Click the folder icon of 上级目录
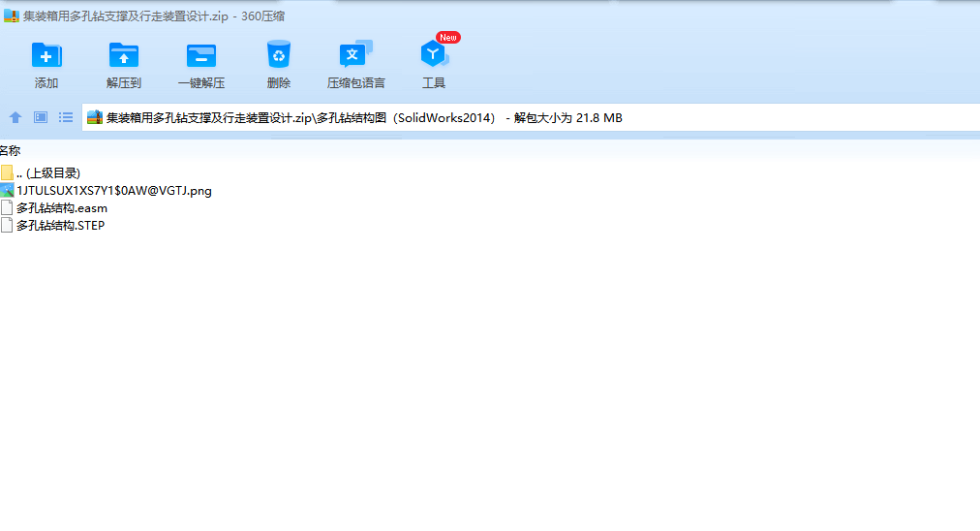Image resolution: width=980 pixels, height=531 pixels. (x=7, y=172)
